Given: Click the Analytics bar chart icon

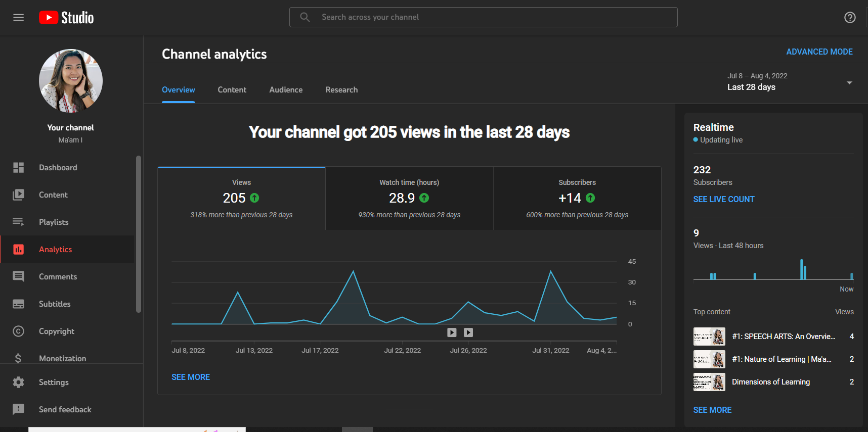Looking at the screenshot, I should click(x=19, y=250).
